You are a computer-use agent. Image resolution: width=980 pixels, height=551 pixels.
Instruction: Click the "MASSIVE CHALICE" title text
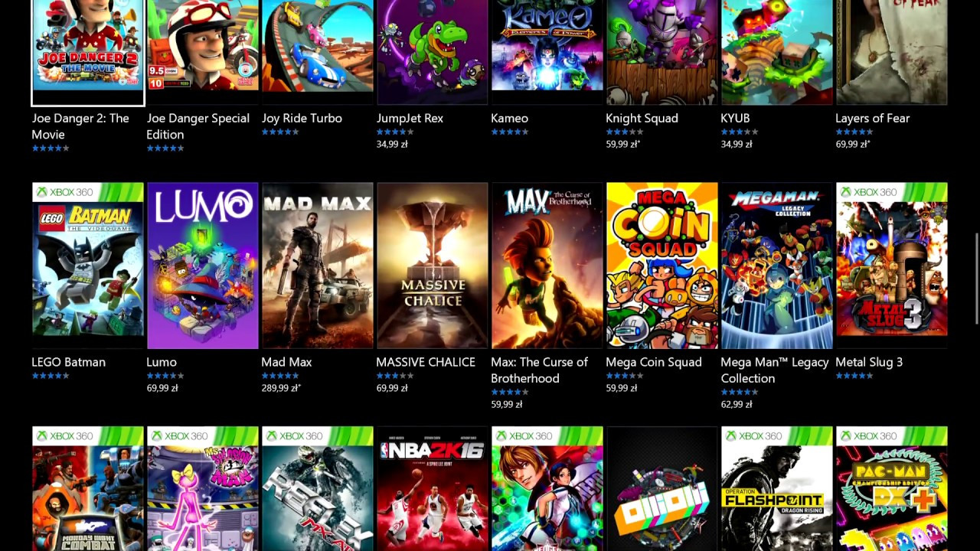(426, 362)
